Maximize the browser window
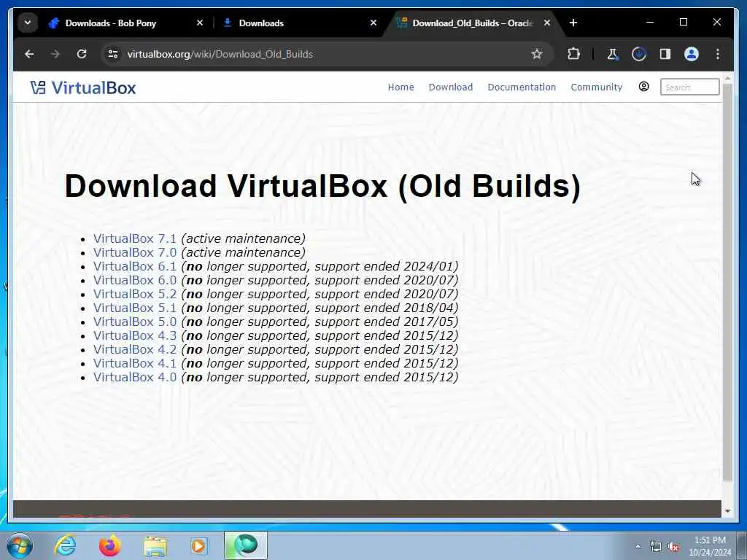Viewport: 747px width, 560px height. coord(683,23)
